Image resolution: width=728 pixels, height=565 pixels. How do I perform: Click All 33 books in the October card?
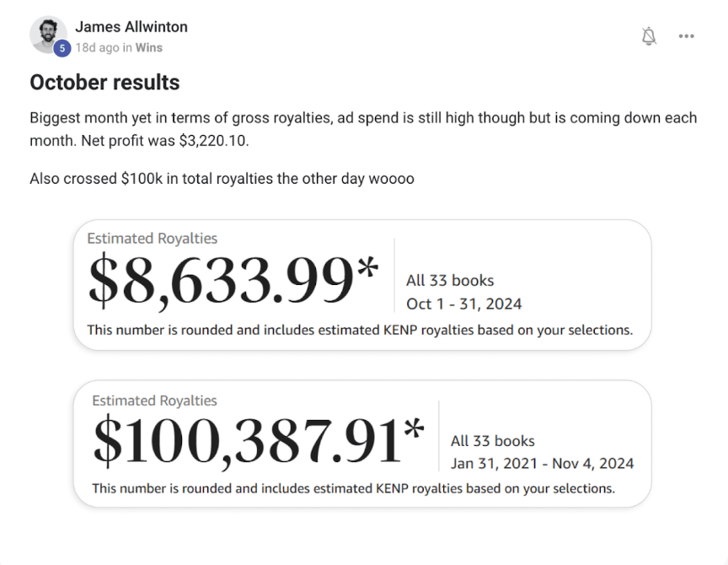(450, 281)
